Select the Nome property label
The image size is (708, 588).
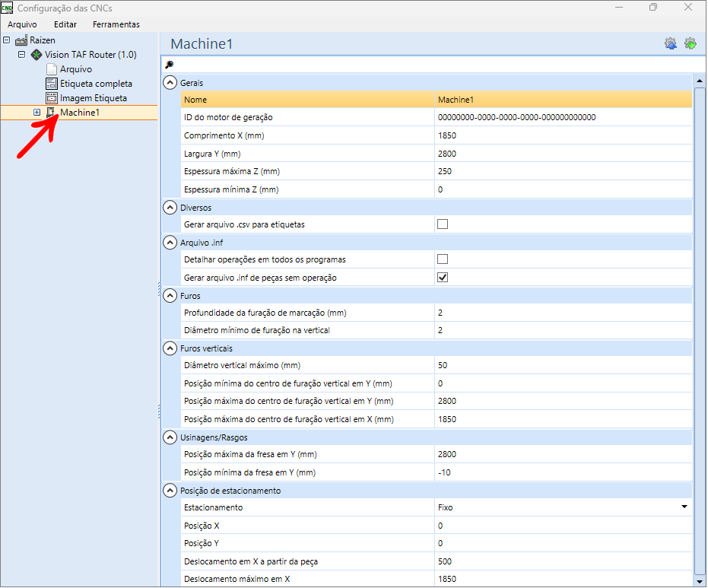click(195, 100)
